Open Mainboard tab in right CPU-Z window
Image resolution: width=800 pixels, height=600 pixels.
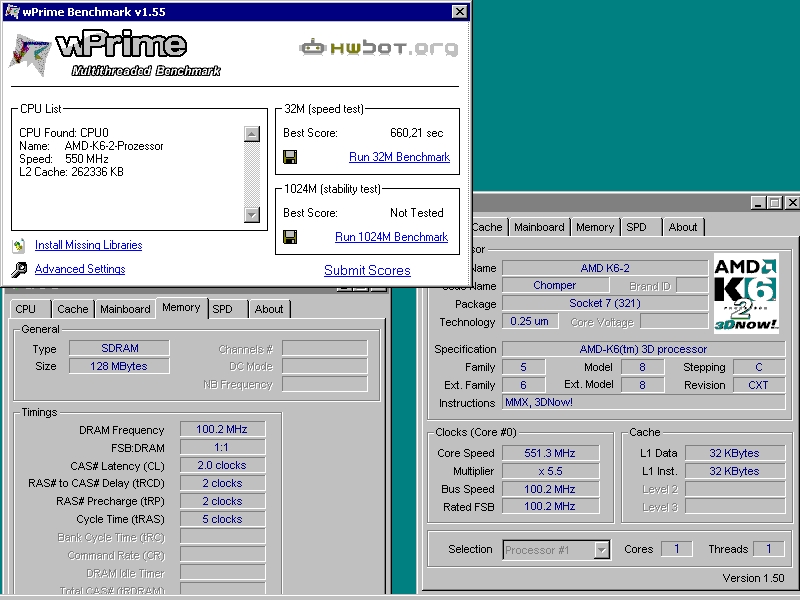(x=539, y=227)
